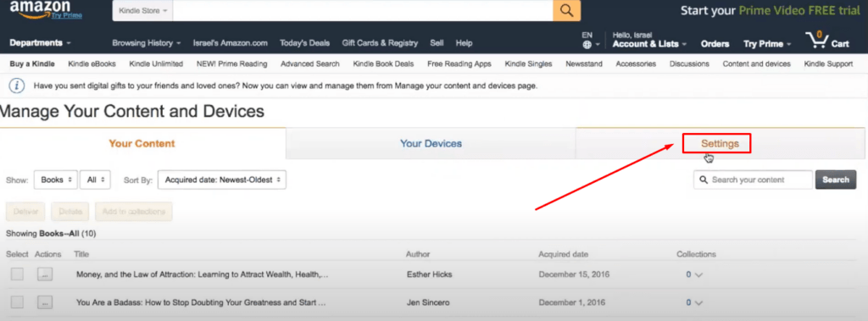Screen dimensions: 868x321
Task: Click title Money, and the Law of Attraction
Action: 202,274
